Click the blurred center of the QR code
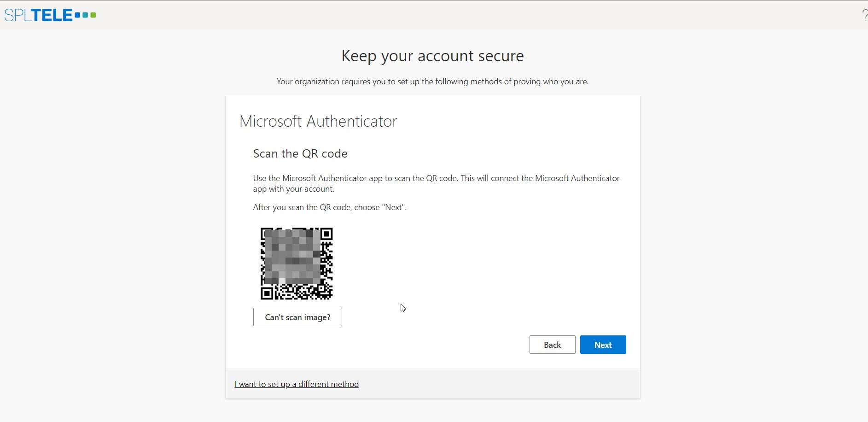The image size is (868, 422). (293, 257)
